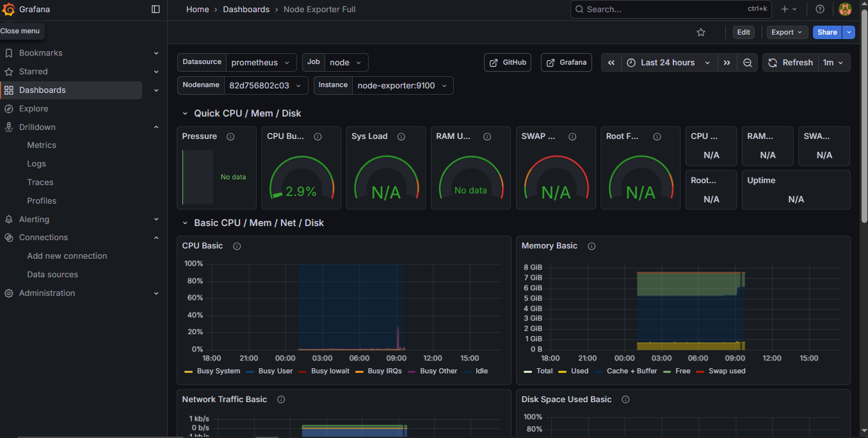Image resolution: width=868 pixels, height=438 pixels.
Task: Open the help question-mark icon
Action: [x=820, y=9]
